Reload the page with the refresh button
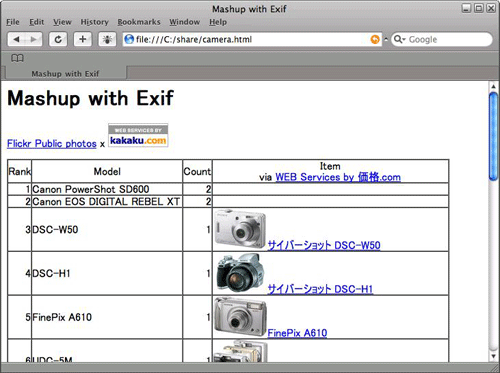The height and width of the screenshot is (373, 500). pyautogui.click(x=58, y=39)
